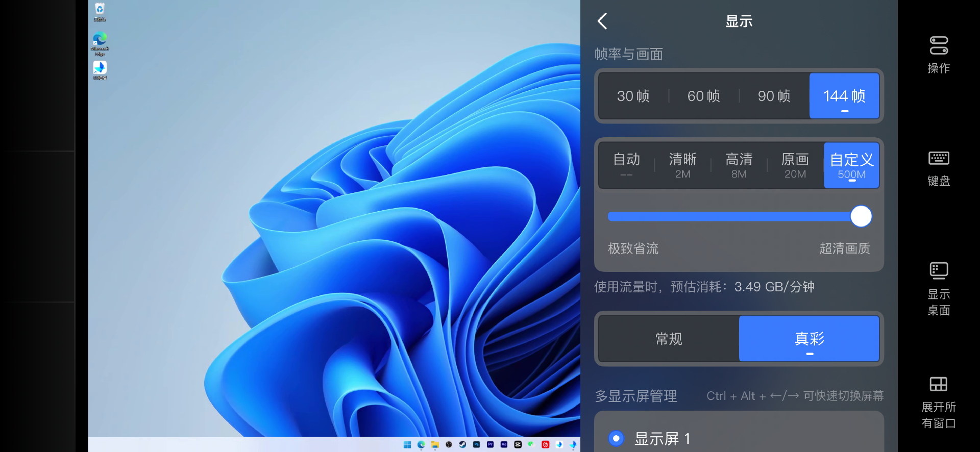Choose 自动 picture quality

click(x=627, y=165)
